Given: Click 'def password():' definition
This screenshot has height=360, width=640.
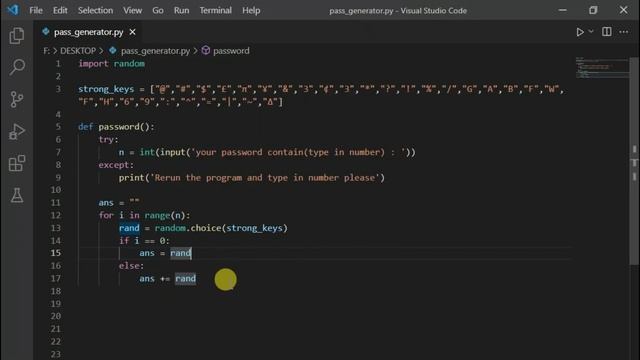Looking at the screenshot, I should (x=116, y=127).
